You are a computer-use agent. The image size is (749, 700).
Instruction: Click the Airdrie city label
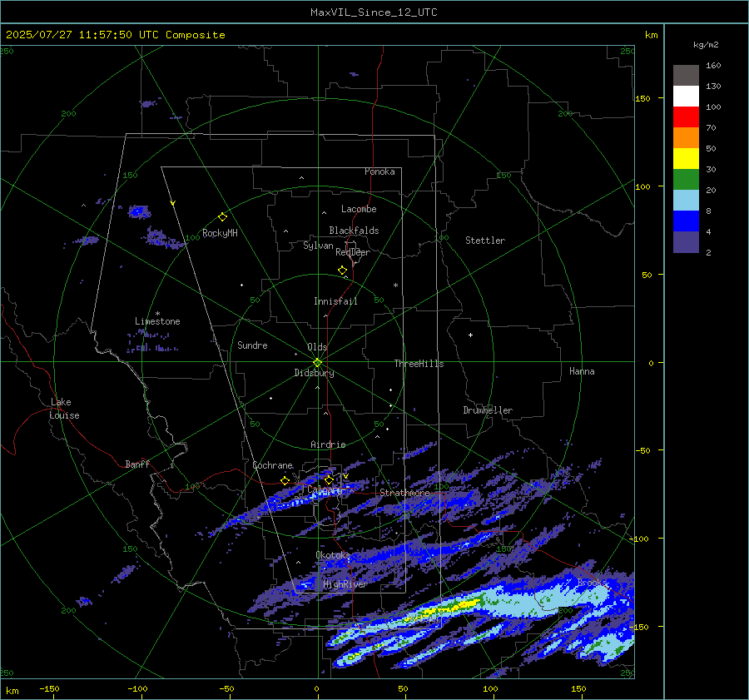coord(328,444)
